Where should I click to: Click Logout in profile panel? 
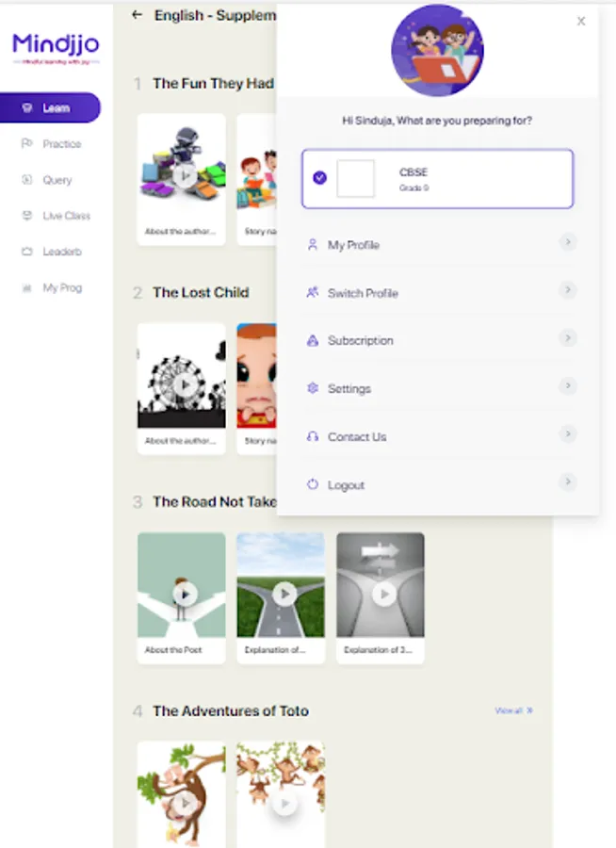click(x=346, y=484)
